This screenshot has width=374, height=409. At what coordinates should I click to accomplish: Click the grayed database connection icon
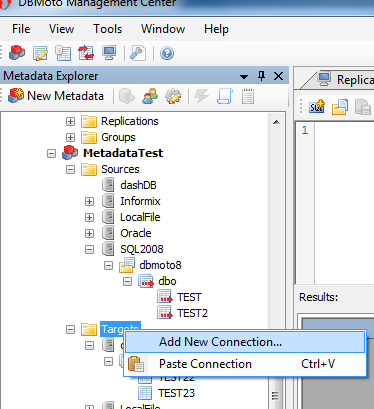127,96
